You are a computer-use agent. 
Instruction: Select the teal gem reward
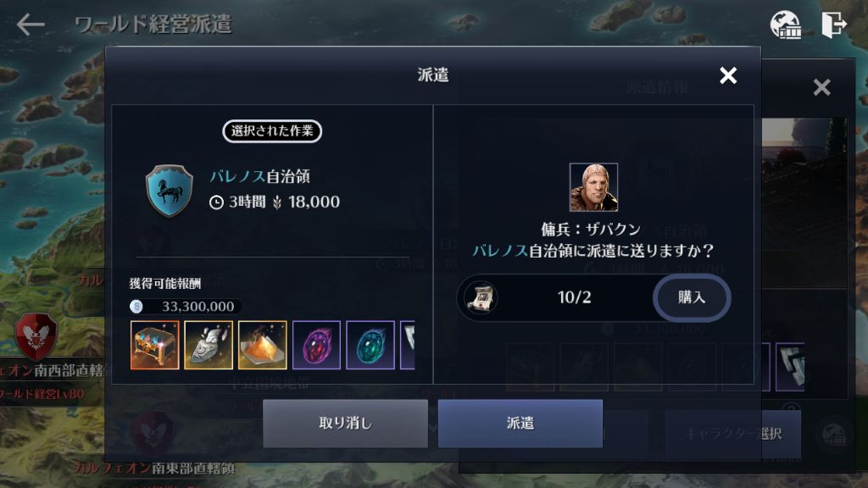[370, 345]
